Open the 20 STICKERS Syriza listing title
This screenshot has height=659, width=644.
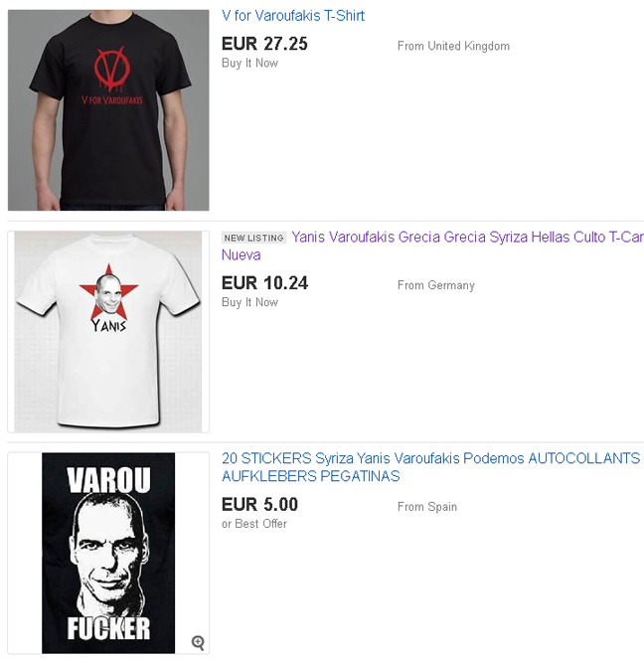(430, 467)
